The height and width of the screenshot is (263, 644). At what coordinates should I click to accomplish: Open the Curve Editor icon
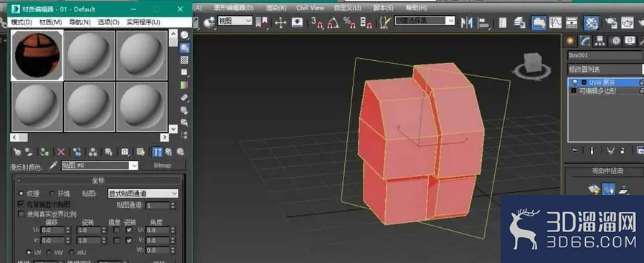pos(555,22)
